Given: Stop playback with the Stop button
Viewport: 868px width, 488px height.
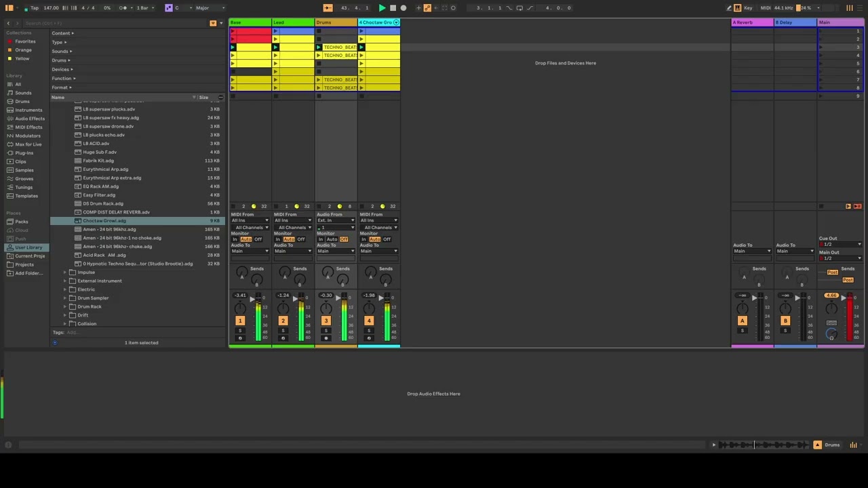Looking at the screenshot, I should (393, 8).
